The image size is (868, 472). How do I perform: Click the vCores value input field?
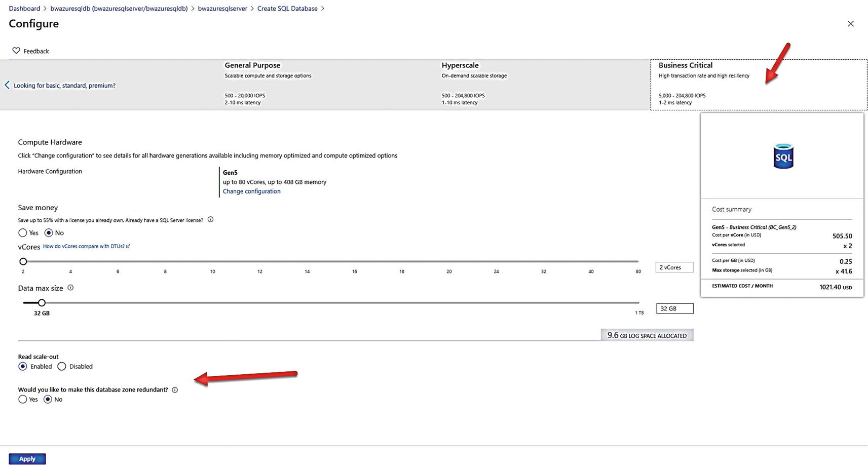674,267
